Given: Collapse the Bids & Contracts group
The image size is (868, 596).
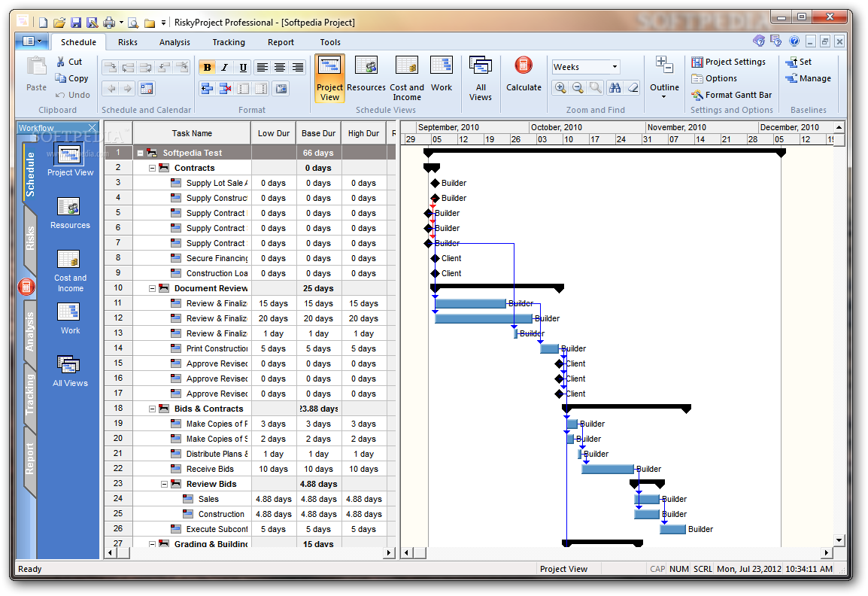Looking at the screenshot, I should point(152,409).
